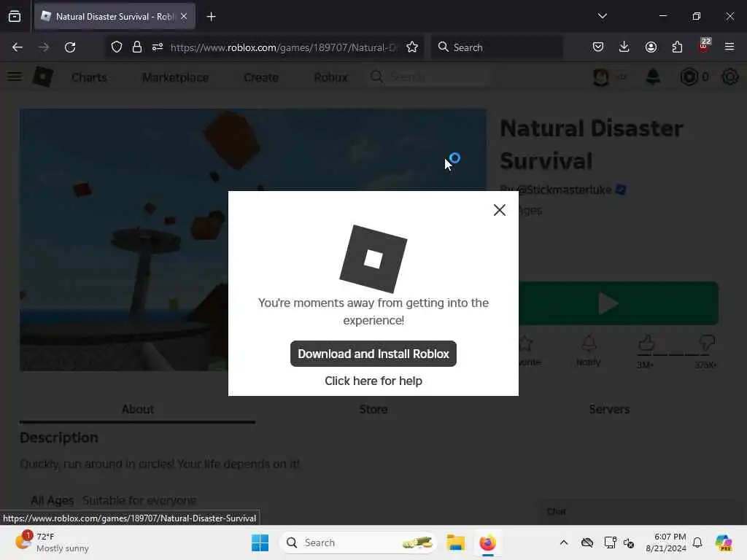Image resolution: width=747 pixels, height=560 pixels.
Task: Click the Roblox site search field
Action: pos(429,77)
